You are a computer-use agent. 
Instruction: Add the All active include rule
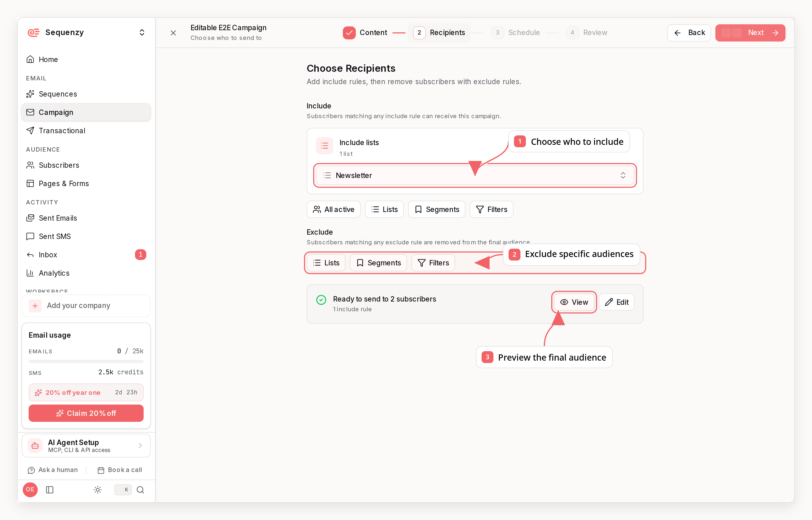(x=333, y=209)
